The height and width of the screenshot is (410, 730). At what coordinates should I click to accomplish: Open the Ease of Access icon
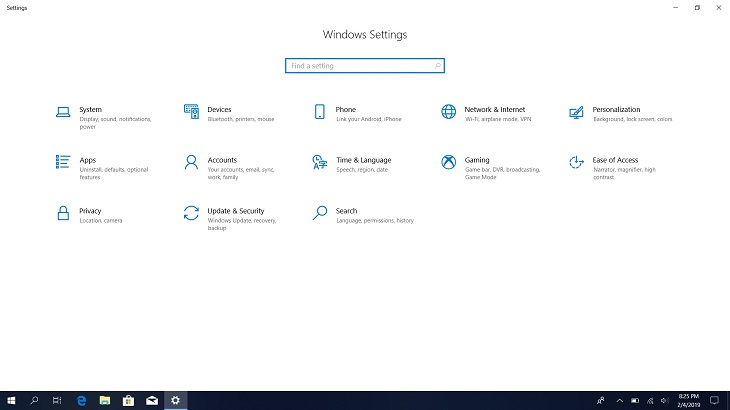(x=576, y=162)
